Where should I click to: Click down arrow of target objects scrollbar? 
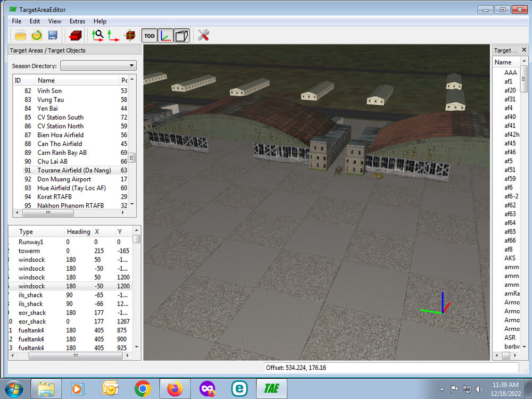[137, 347]
